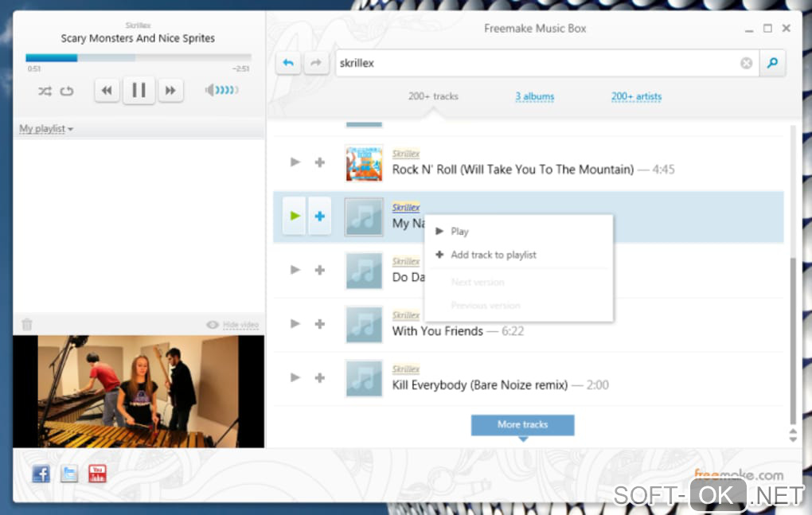The image size is (812, 515).
Task: Click Rock N' Roll album art
Action: (364, 163)
